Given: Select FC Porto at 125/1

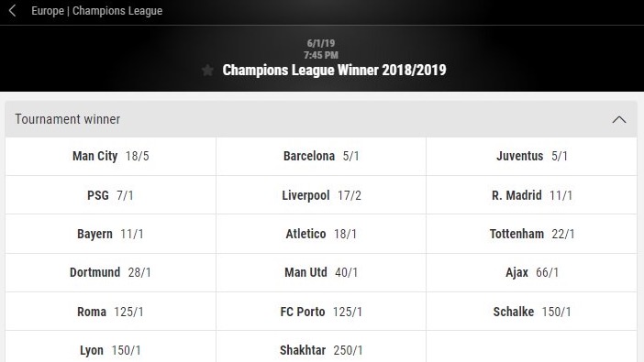Looking at the screenshot, I should [x=321, y=312].
